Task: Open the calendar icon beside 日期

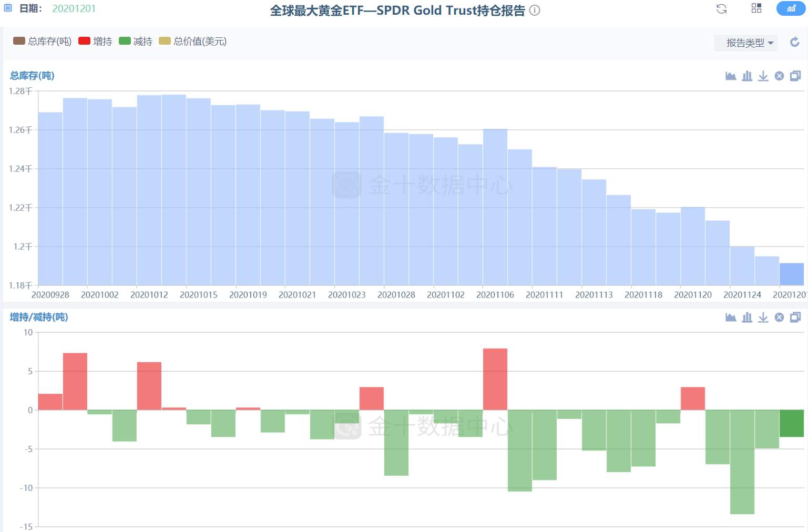Action: (x=8, y=8)
